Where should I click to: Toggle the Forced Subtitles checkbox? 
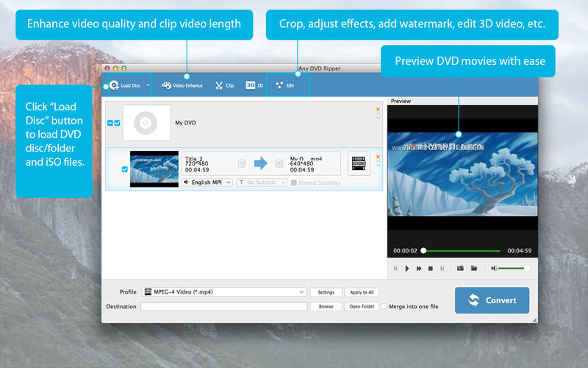[x=294, y=183]
